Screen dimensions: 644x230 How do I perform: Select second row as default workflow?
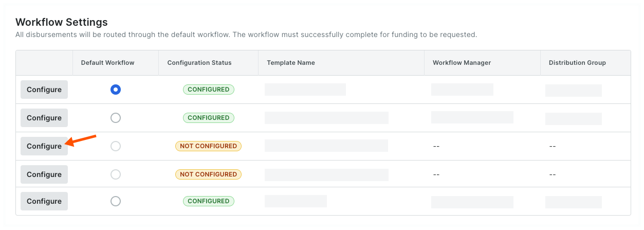[x=116, y=118]
